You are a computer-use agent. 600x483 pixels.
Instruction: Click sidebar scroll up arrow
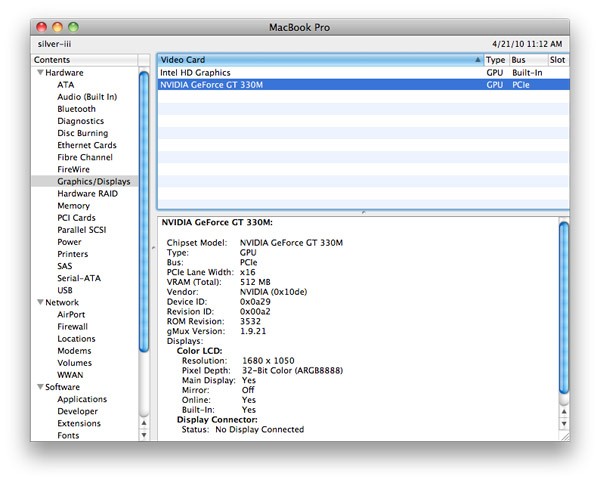coord(144,423)
